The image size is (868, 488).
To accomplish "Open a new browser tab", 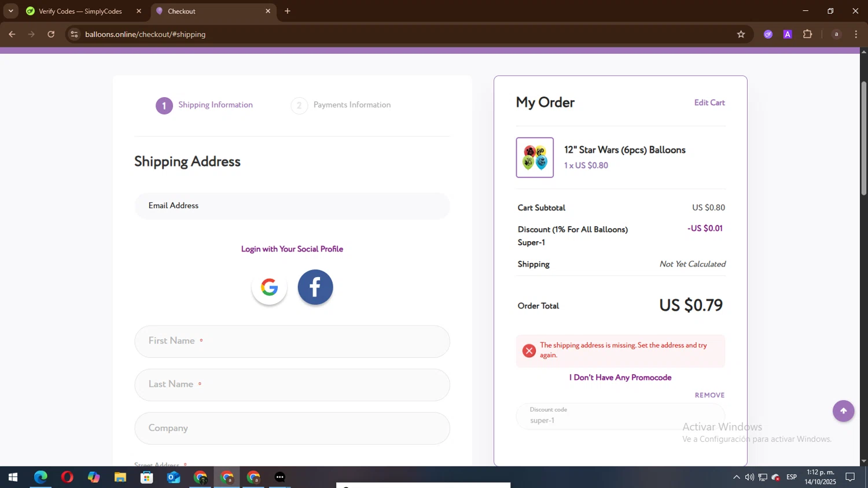I will [x=288, y=11].
